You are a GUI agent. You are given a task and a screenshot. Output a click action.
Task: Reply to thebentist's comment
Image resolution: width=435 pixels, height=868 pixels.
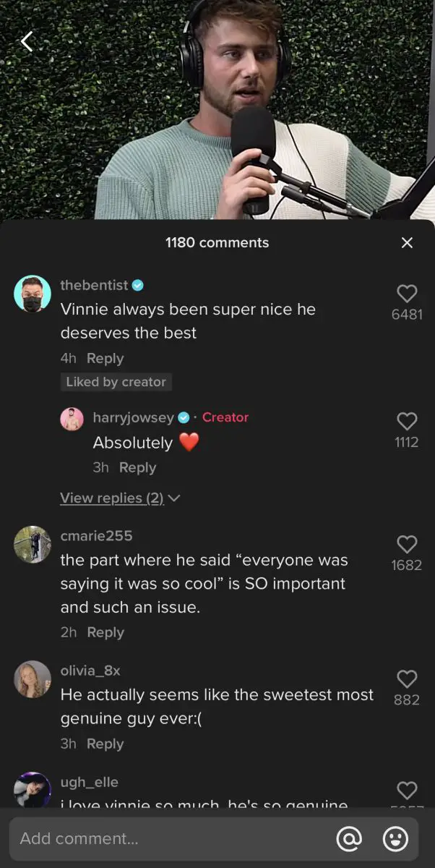(105, 359)
